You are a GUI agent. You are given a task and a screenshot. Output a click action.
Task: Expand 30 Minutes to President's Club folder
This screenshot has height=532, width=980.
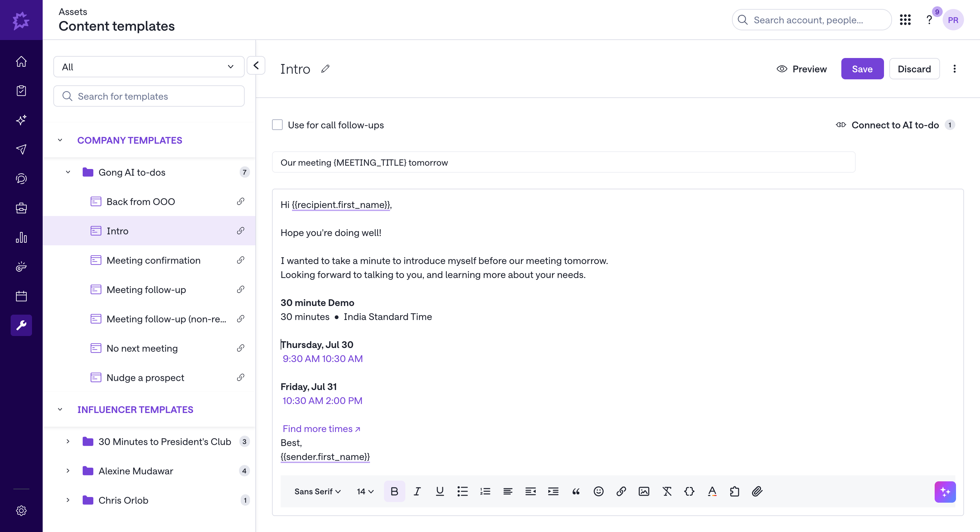tap(68, 441)
